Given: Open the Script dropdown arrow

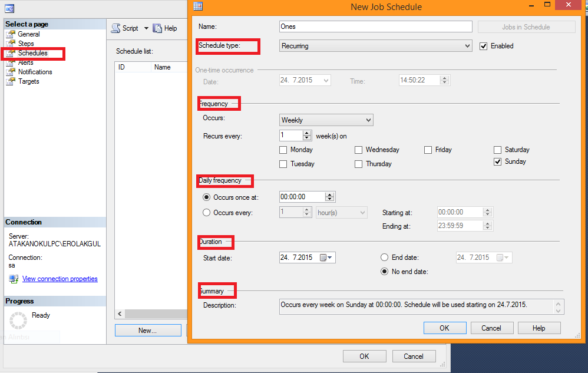Looking at the screenshot, I should [146, 28].
